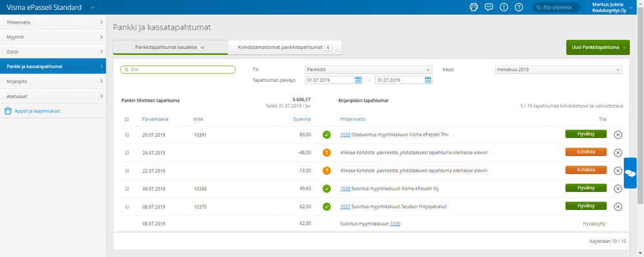Remove the 49,60 transaction with X icon
This screenshot has height=257, width=644.
(x=618, y=189)
